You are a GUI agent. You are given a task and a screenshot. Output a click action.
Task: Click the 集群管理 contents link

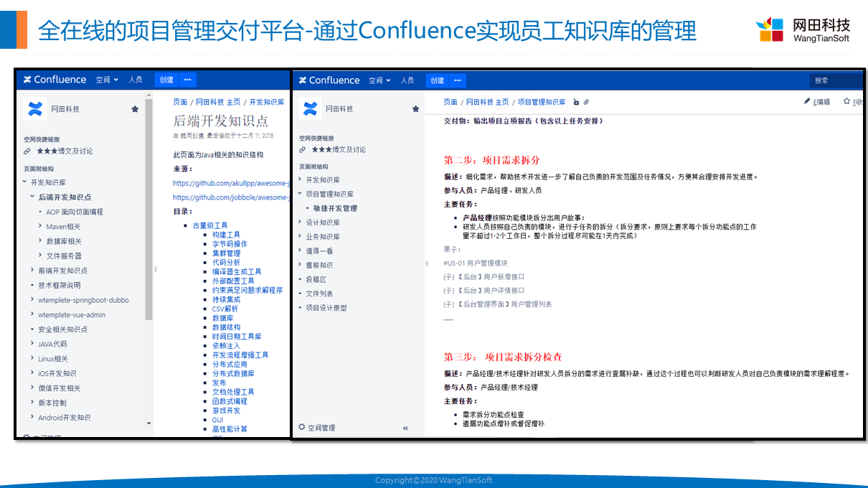[226, 253]
